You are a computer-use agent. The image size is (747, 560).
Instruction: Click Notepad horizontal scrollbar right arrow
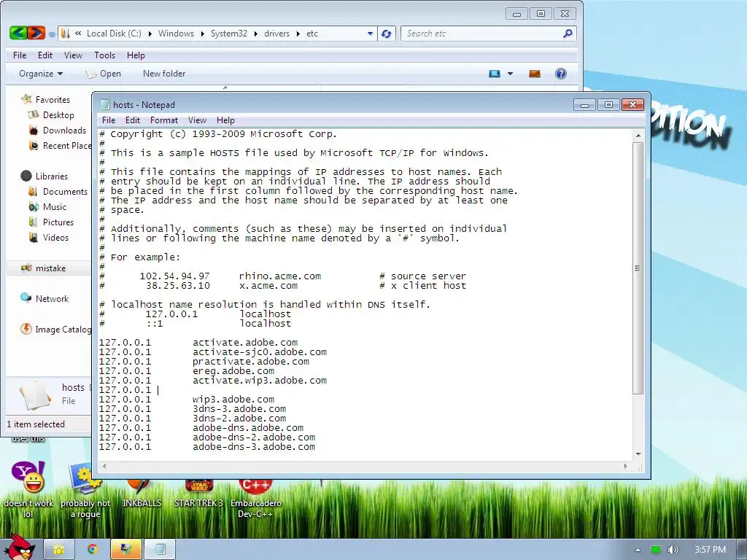626,466
